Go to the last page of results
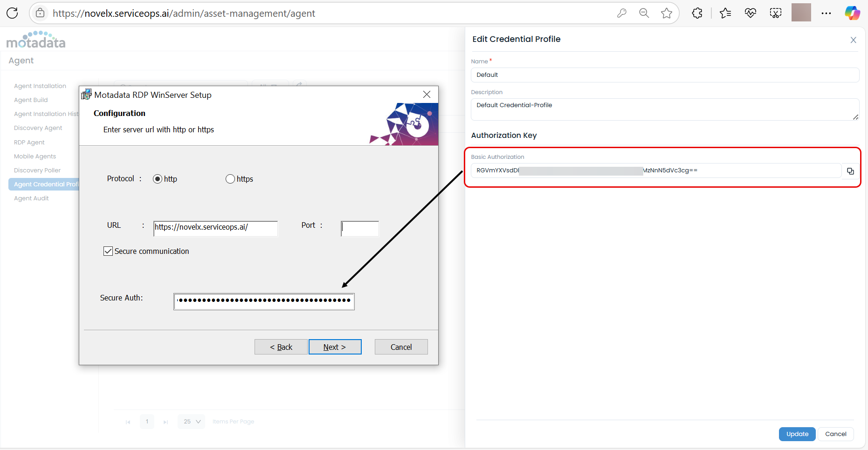The width and height of the screenshot is (868, 450). tap(165, 422)
